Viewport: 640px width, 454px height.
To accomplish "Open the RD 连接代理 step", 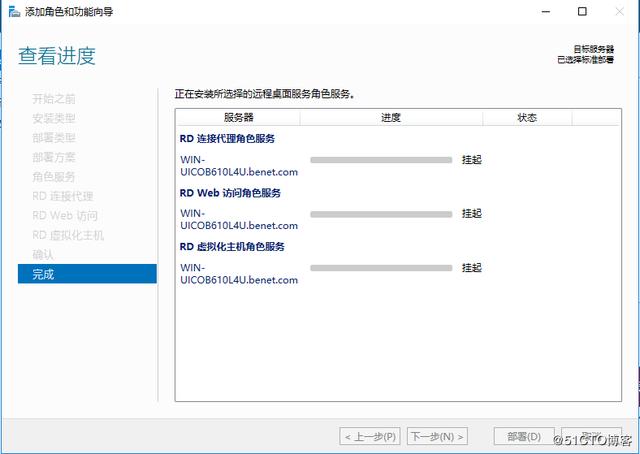I will [62, 196].
